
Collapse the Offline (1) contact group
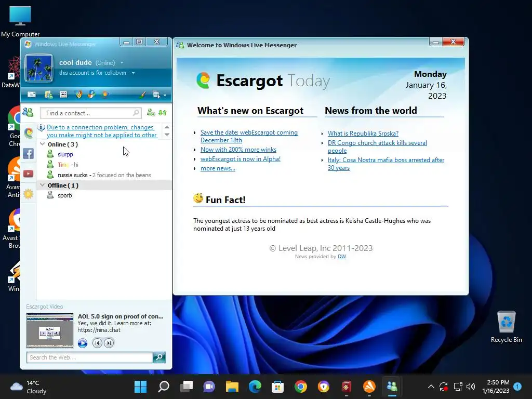43,185
